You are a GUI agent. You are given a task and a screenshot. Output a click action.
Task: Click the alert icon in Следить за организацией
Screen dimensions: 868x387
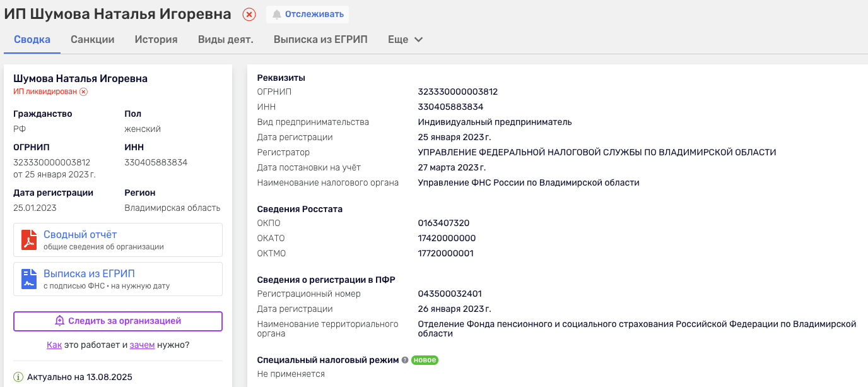(x=60, y=321)
